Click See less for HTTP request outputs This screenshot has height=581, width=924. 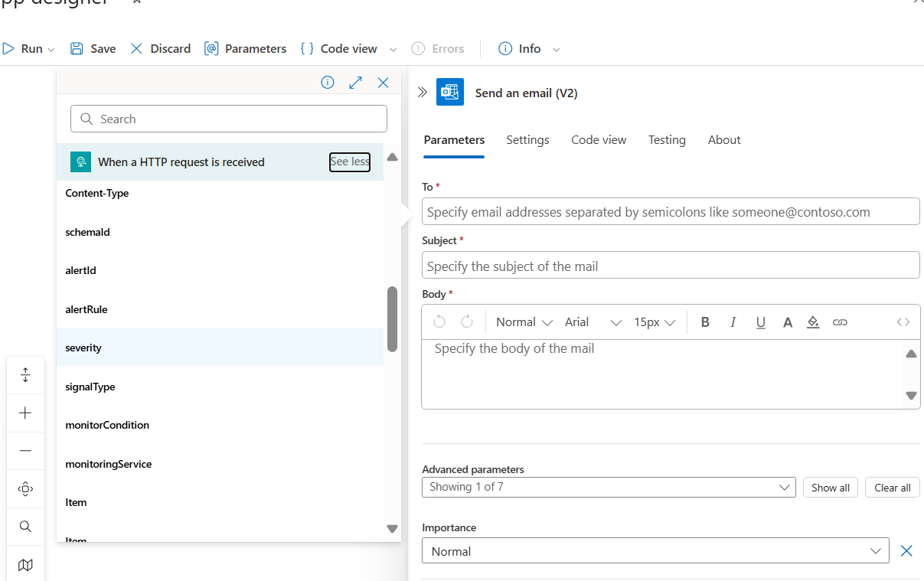350,162
